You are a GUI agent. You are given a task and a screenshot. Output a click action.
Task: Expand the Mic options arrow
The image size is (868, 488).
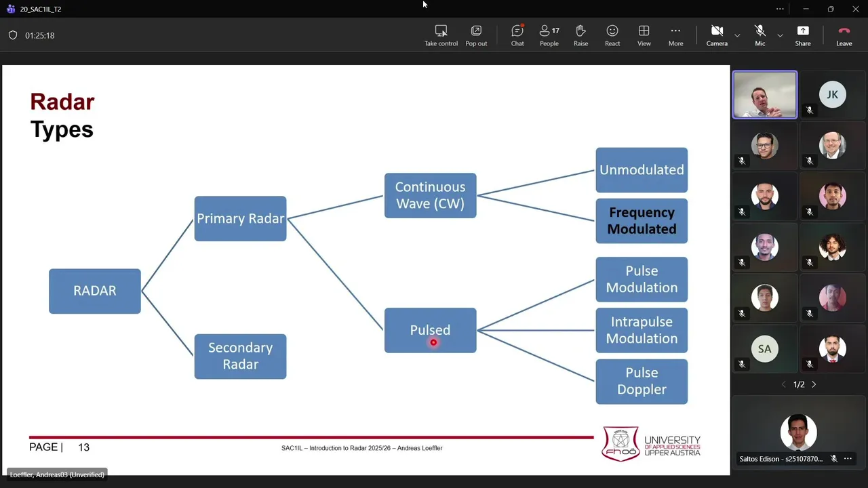[x=780, y=35]
